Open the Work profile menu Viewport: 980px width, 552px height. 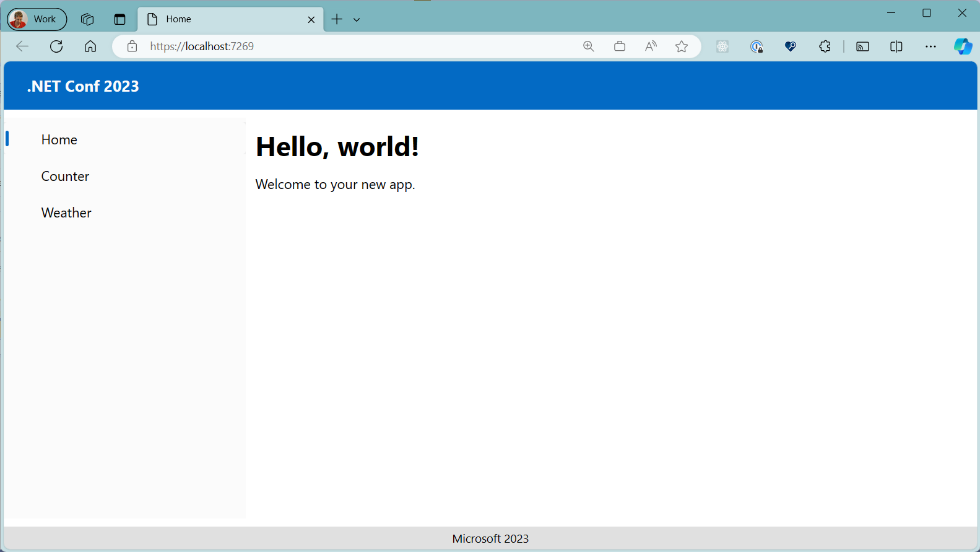(37, 19)
